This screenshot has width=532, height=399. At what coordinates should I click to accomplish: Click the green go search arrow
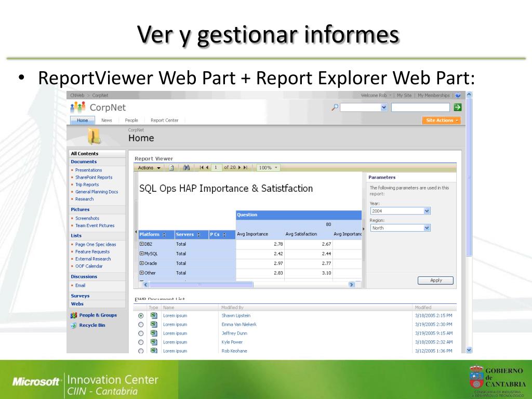457,108
